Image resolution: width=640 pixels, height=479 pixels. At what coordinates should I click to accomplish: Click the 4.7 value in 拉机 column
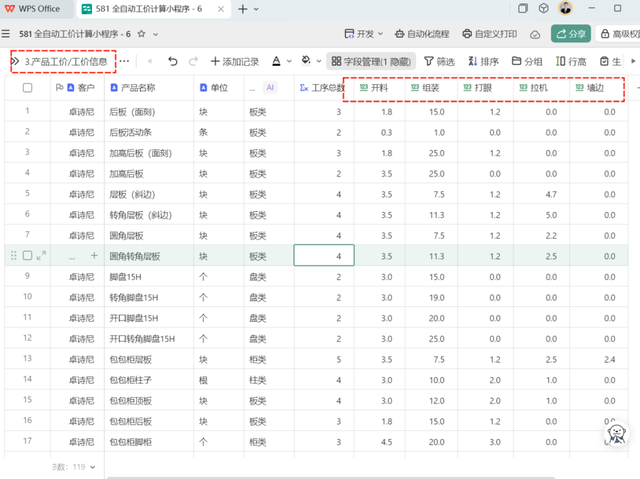[x=551, y=194]
